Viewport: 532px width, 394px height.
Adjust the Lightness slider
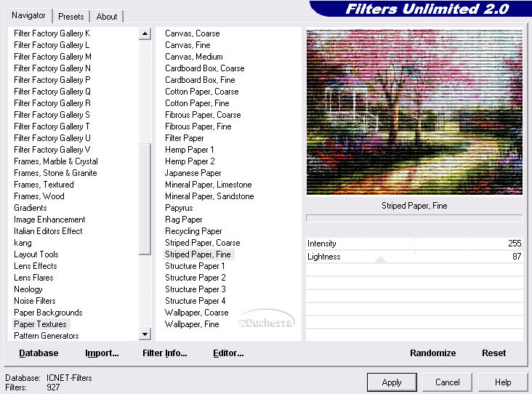coord(414,257)
